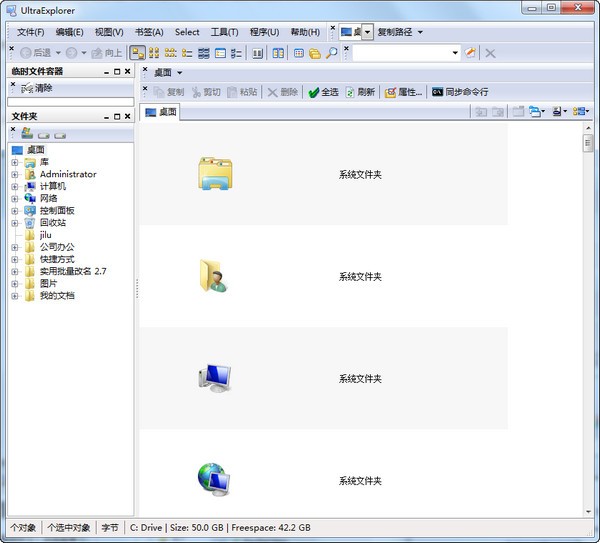Open the 书签(A) menu
The image size is (600, 543).
pyautogui.click(x=149, y=32)
